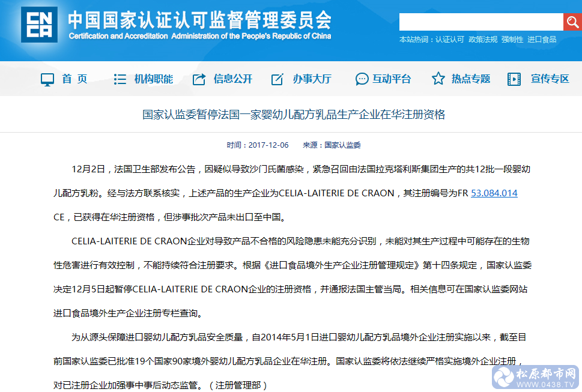Click the edit icon beside 办事大厅
This screenshot has height=392, width=582.
pos(277,79)
